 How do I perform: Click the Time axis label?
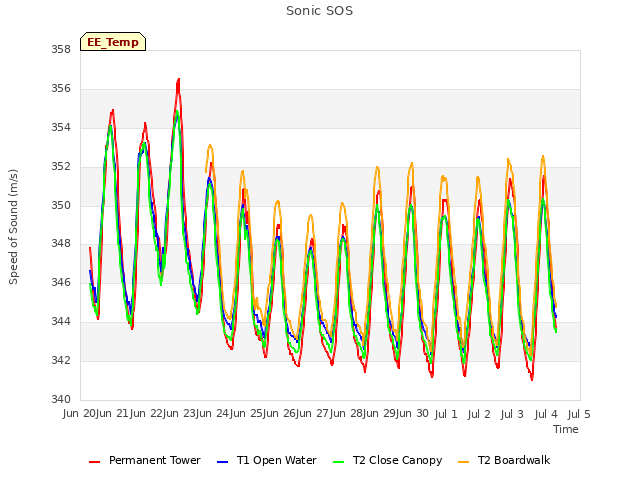566,429
